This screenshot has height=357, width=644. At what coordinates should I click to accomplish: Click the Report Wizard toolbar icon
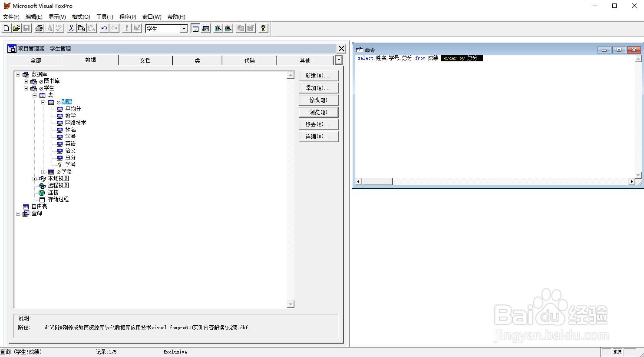tap(228, 28)
